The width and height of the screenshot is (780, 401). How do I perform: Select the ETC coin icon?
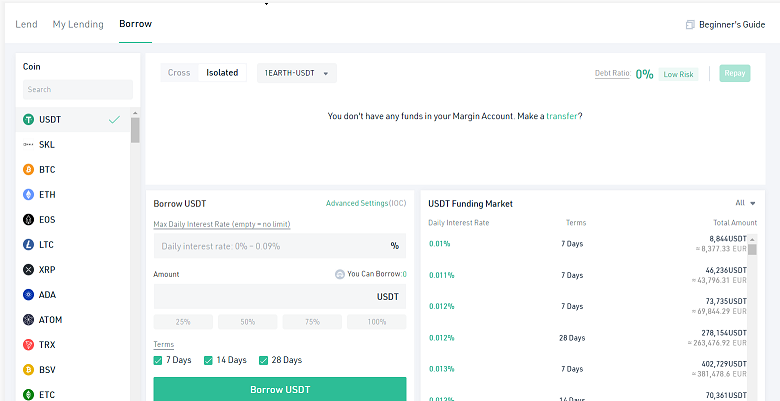tap(28, 395)
